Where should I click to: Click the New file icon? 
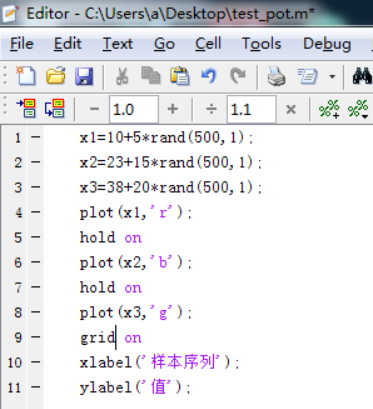pos(26,76)
